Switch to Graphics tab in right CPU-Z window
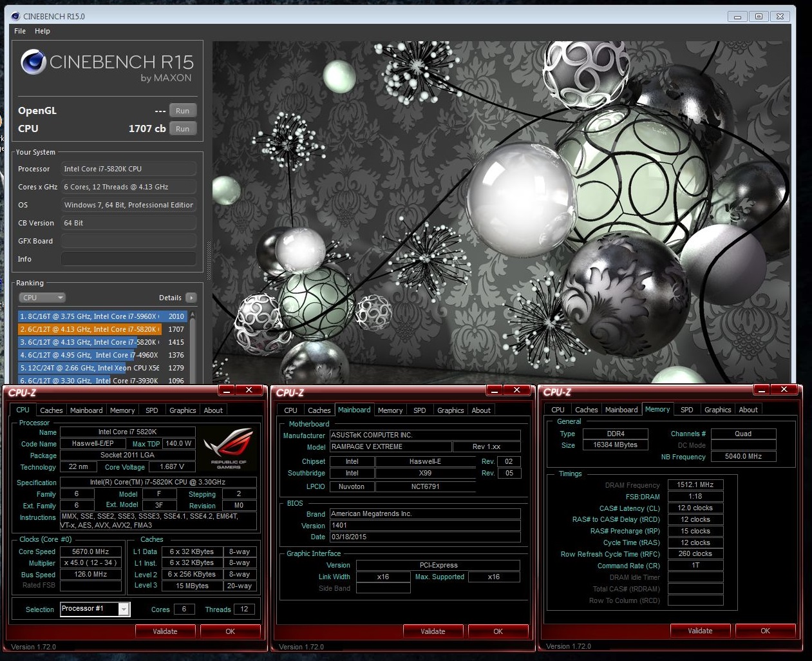The width and height of the screenshot is (812, 661). tap(718, 410)
